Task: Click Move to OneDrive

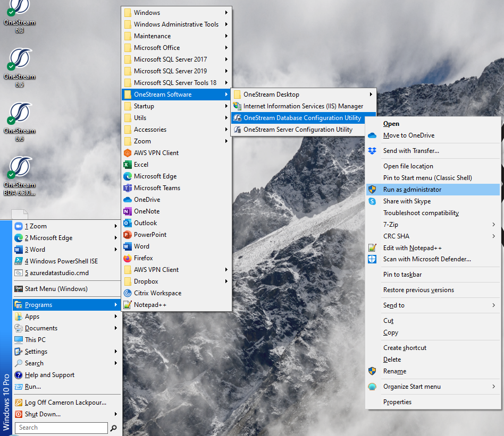Action: point(433,135)
